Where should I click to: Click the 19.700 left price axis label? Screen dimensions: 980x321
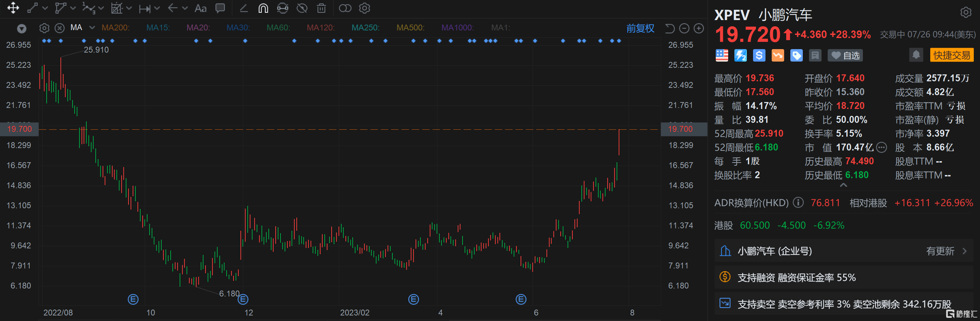(19, 129)
